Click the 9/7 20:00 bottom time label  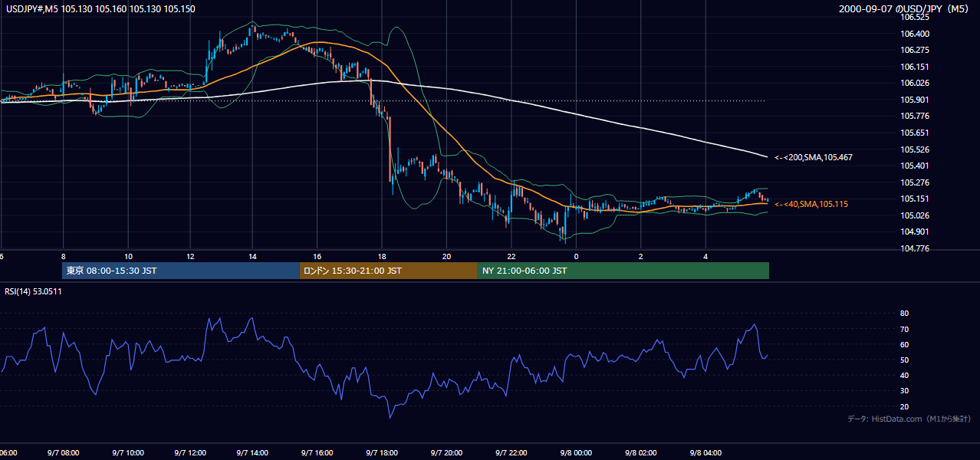[446, 453]
